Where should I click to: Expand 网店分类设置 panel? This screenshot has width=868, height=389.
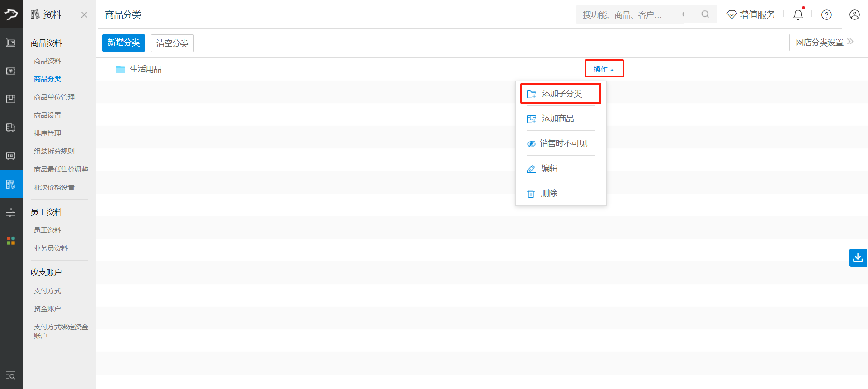pos(824,43)
